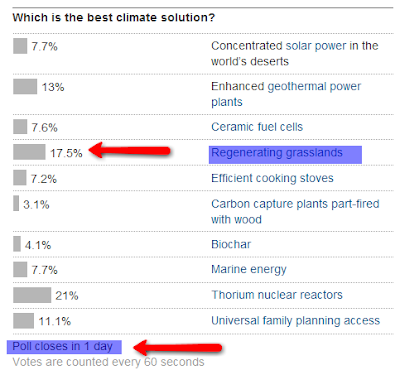The image size is (400, 370).
Task: Select Efficient cooking stoves
Action: click(x=272, y=178)
